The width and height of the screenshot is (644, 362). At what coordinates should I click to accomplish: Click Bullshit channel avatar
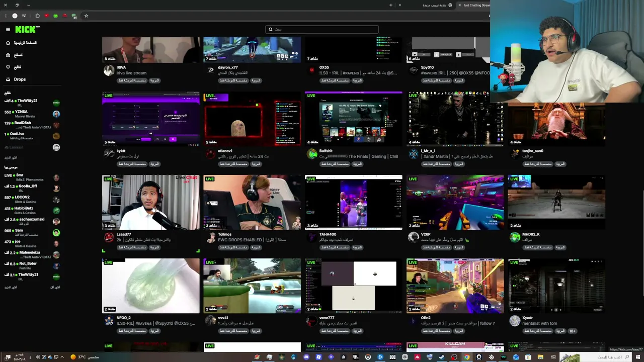[x=312, y=154]
